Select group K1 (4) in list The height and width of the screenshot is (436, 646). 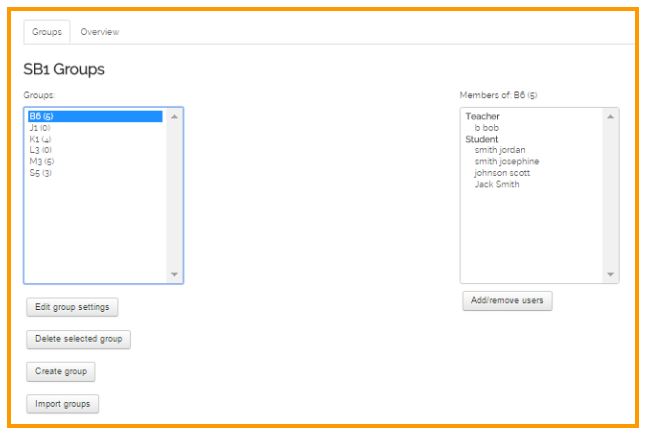(x=95, y=139)
